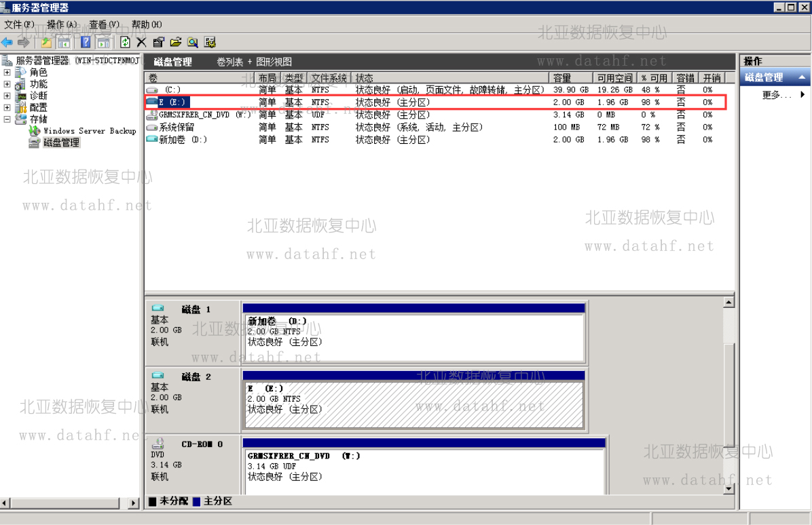The height and width of the screenshot is (525, 812).
Task: Sort by the 容量 column header
Action: (571, 77)
